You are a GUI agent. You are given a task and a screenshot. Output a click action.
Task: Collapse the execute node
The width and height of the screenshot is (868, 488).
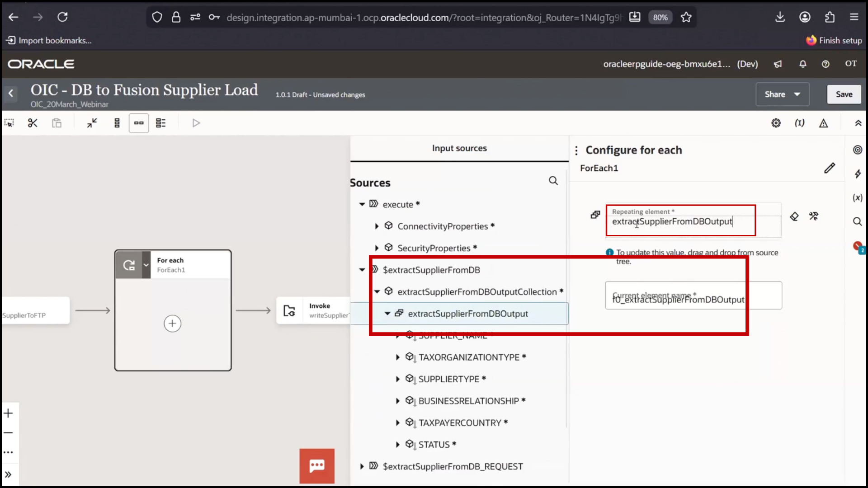pyautogui.click(x=362, y=205)
